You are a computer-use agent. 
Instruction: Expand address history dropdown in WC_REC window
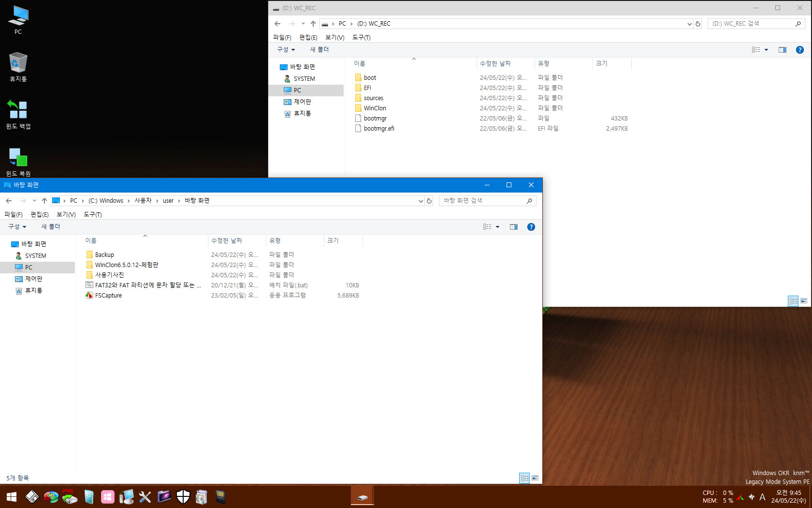[689, 24]
